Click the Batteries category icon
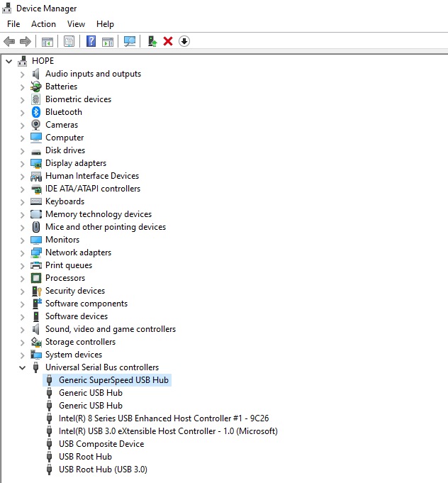The image size is (448, 483). tap(36, 87)
